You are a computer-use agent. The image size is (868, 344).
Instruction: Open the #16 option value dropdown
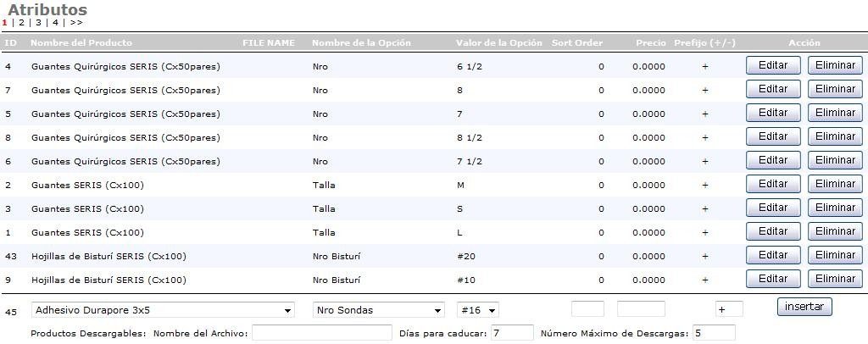(478, 311)
